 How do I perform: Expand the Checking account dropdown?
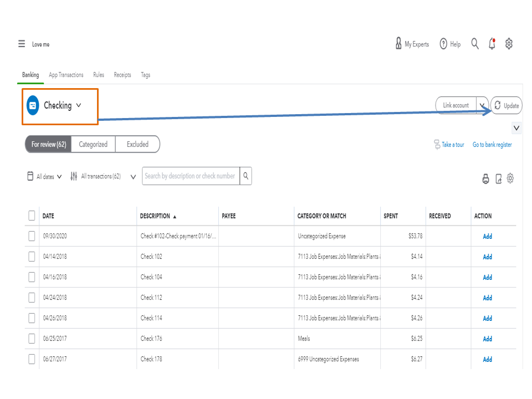pyautogui.click(x=79, y=105)
